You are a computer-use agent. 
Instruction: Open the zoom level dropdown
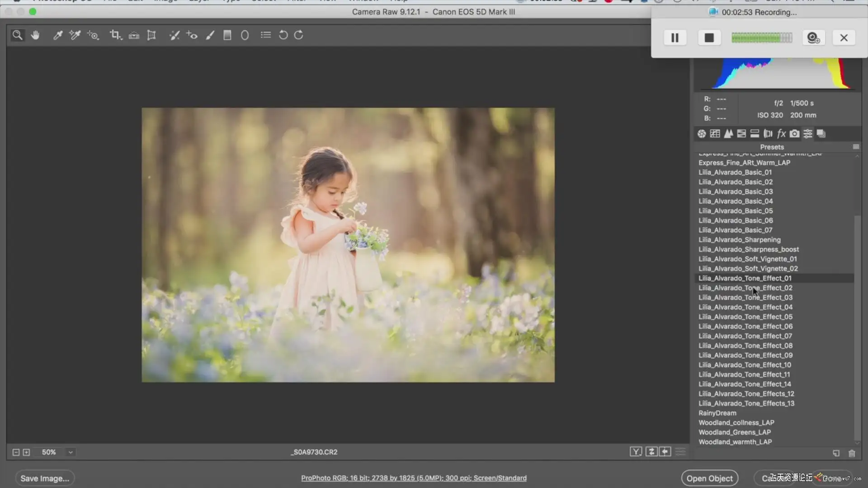coord(71,452)
